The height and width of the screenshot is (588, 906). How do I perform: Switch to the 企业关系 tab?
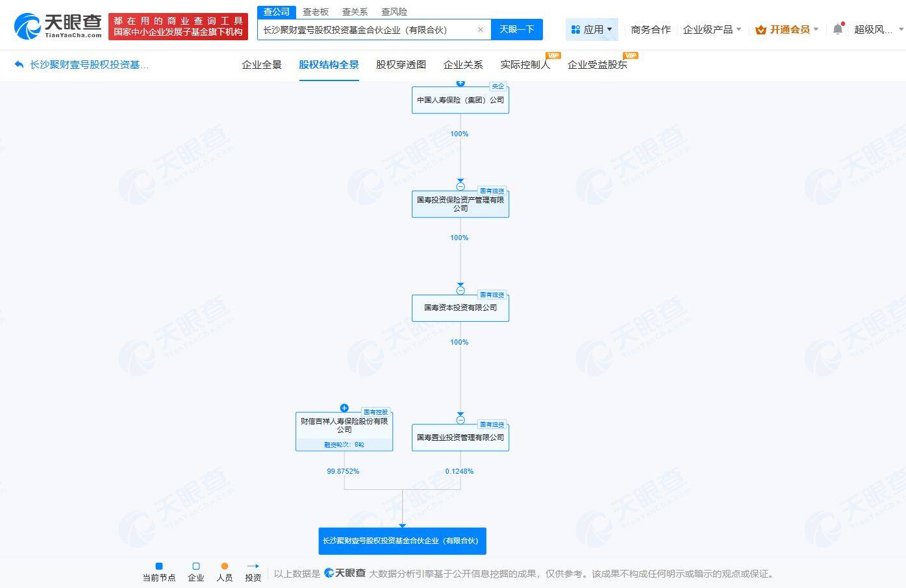tap(463, 65)
